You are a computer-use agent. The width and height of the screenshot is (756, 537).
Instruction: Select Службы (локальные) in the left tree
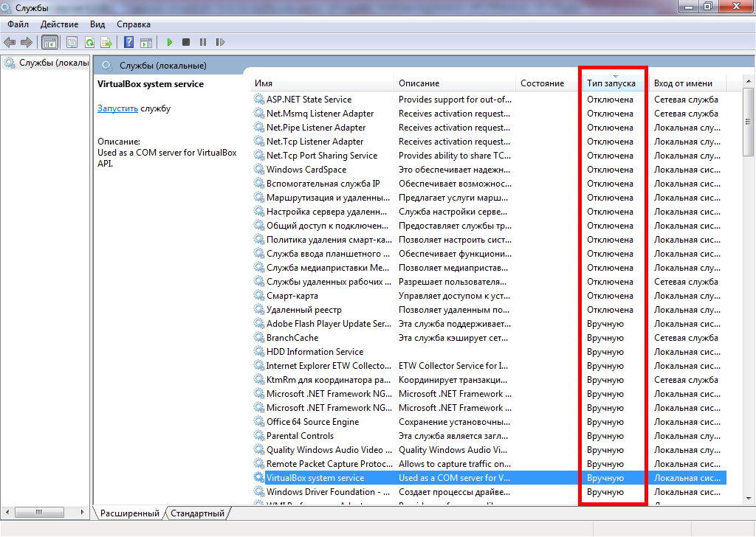coord(53,63)
